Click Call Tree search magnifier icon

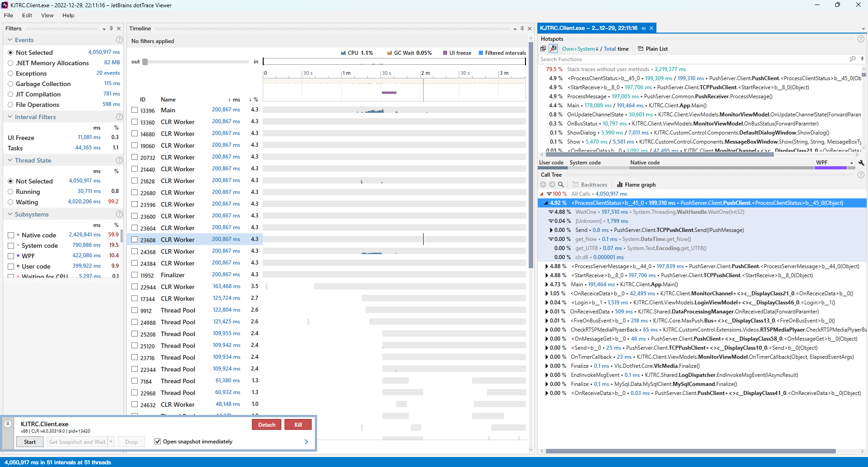(x=561, y=184)
